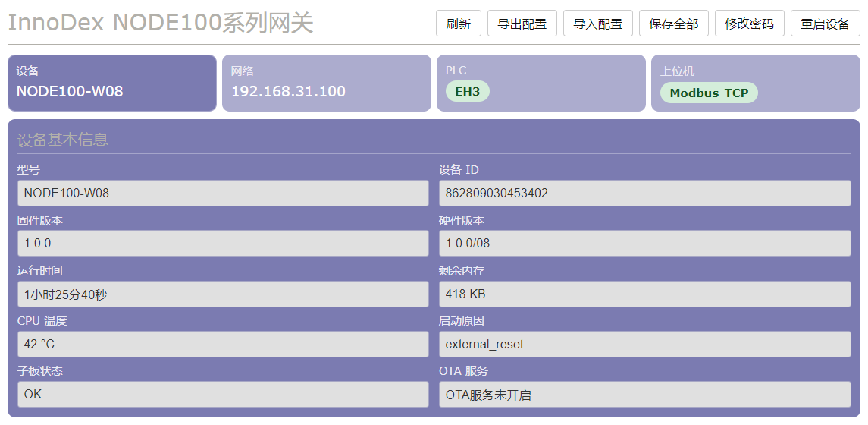Click the EH3 green badge
This screenshot has width=868, height=425.
click(468, 91)
